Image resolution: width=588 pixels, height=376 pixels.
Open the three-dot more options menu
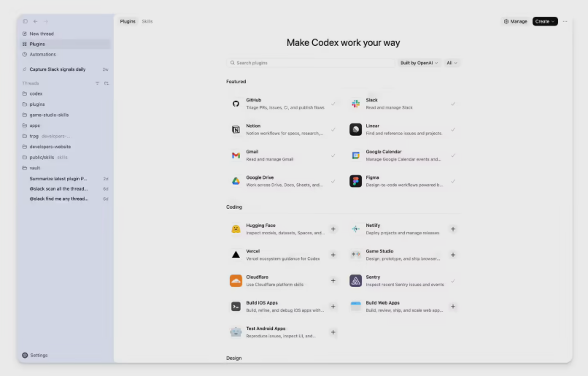tap(565, 21)
